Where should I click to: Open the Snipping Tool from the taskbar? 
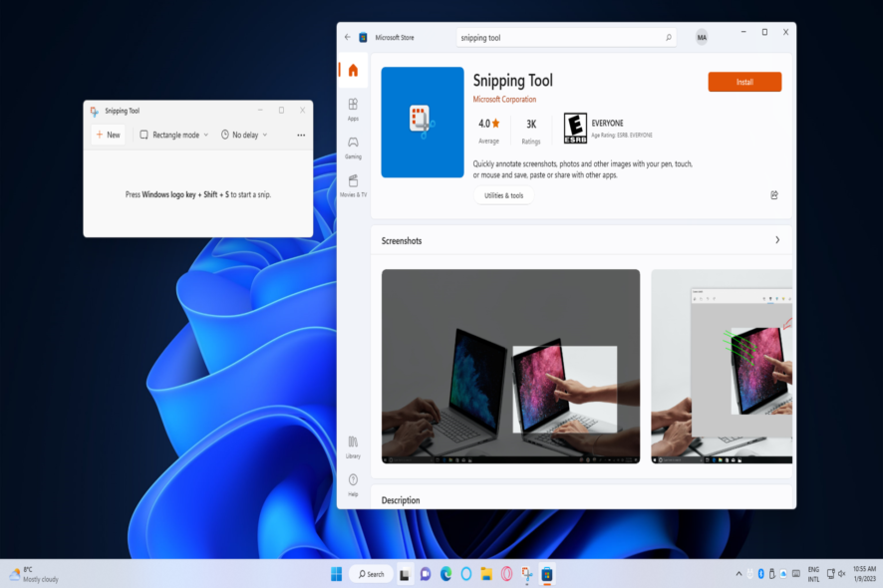525,573
